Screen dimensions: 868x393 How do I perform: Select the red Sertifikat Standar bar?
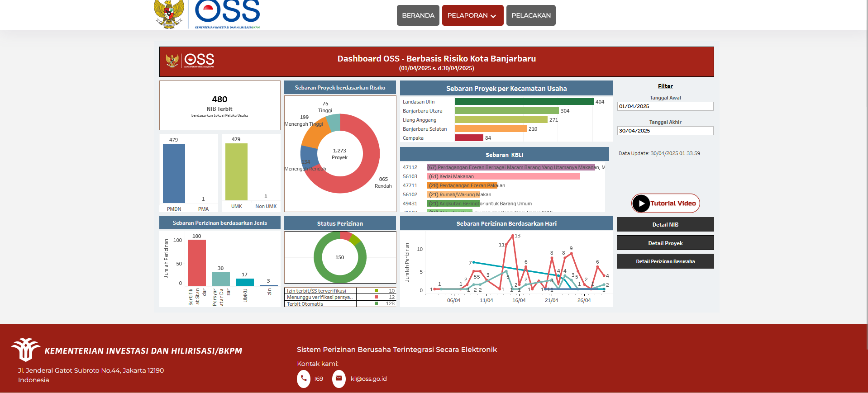click(196, 263)
